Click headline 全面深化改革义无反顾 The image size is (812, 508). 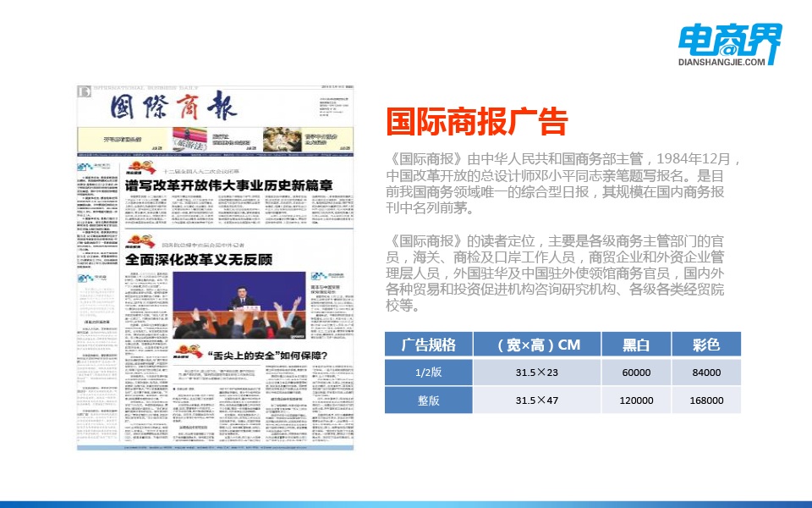[x=198, y=259]
